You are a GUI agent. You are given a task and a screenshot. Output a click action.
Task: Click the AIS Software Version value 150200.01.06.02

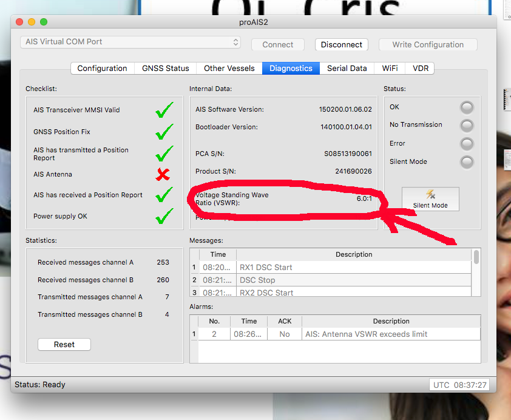345,109
